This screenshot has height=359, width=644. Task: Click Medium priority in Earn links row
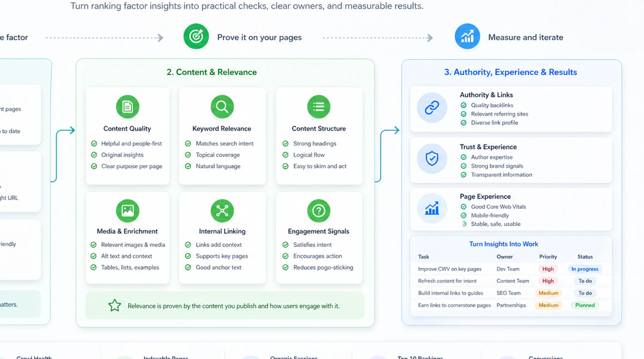(x=548, y=305)
